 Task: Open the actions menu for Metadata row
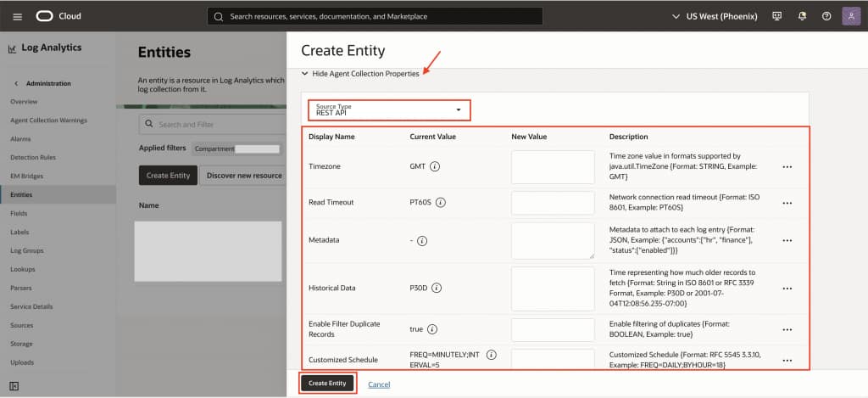click(x=787, y=240)
